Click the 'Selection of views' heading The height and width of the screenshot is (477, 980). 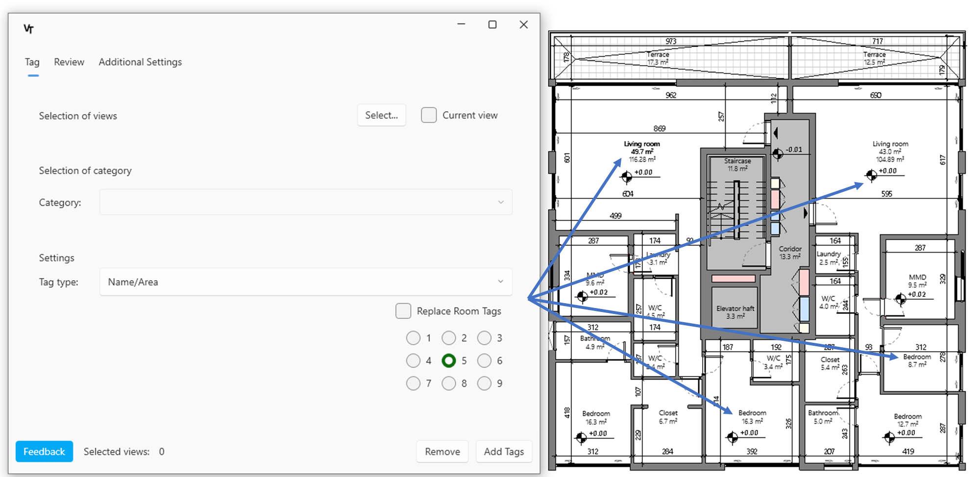[x=78, y=116]
